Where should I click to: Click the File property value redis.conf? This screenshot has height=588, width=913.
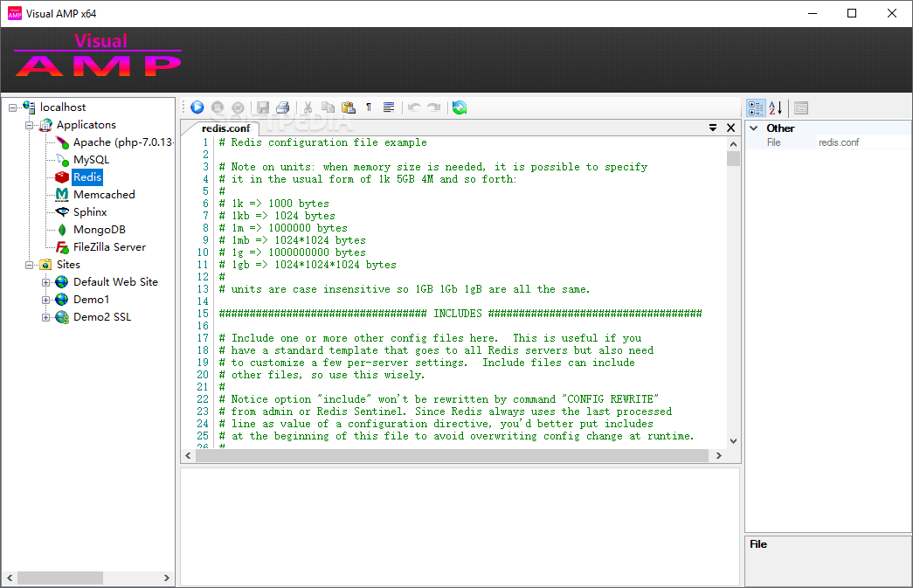864,142
